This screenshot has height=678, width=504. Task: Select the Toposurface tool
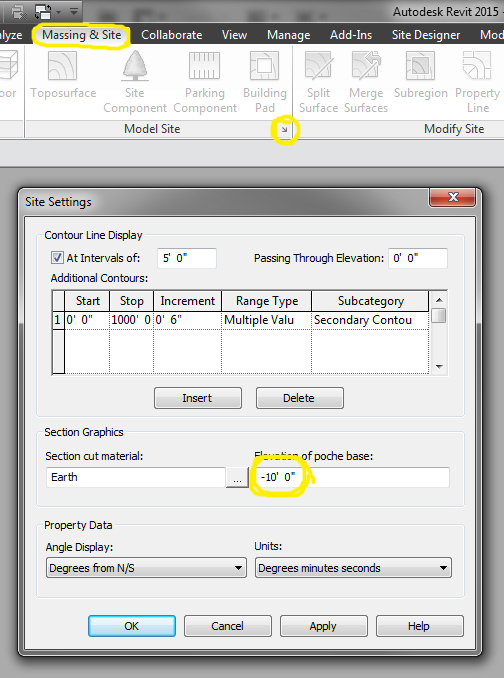click(63, 75)
